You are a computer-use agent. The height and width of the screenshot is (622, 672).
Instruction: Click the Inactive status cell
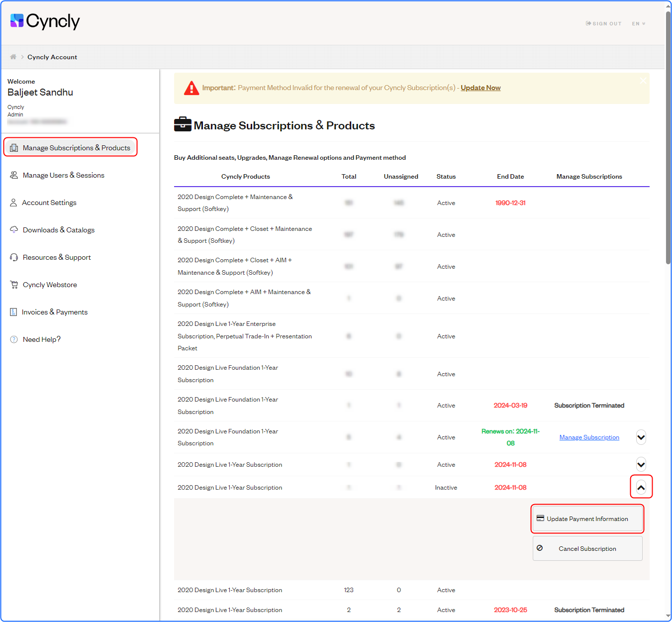coord(446,488)
